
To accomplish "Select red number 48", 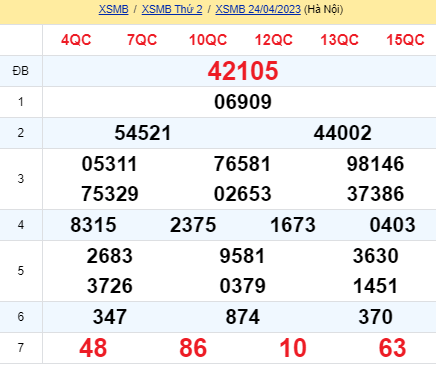I will coord(93,348).
